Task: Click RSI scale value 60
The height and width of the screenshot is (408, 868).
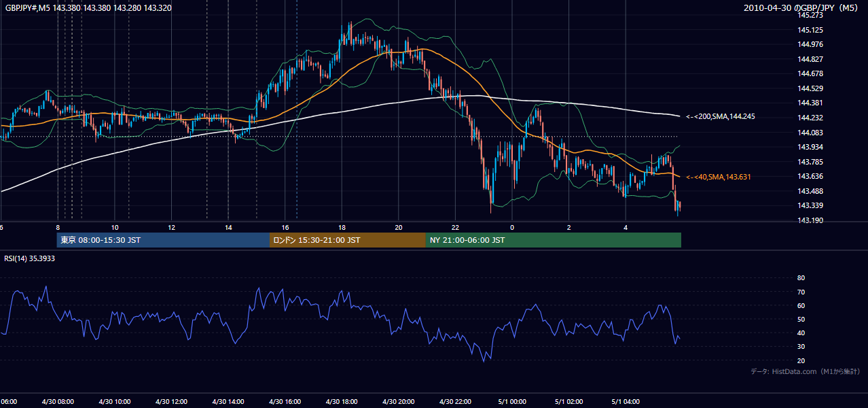Action: point(801,305)
